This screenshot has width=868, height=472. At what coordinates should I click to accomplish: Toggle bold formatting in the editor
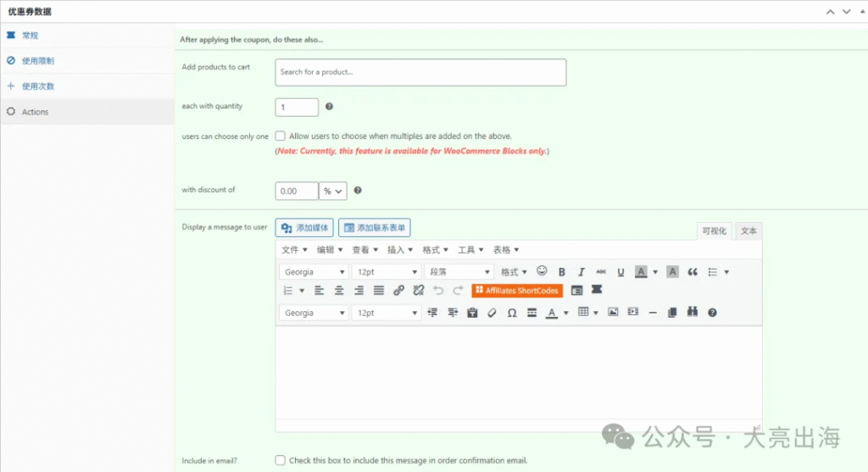[562, 272]
